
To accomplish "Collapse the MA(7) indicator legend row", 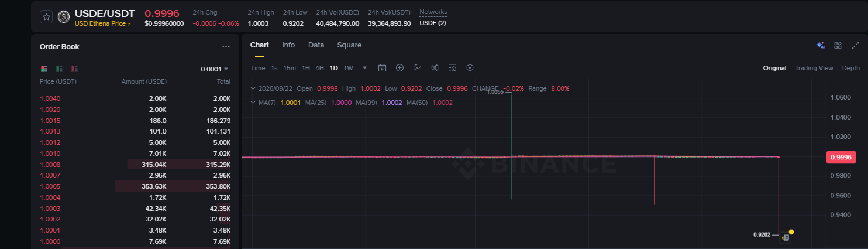I will [253, 103].
